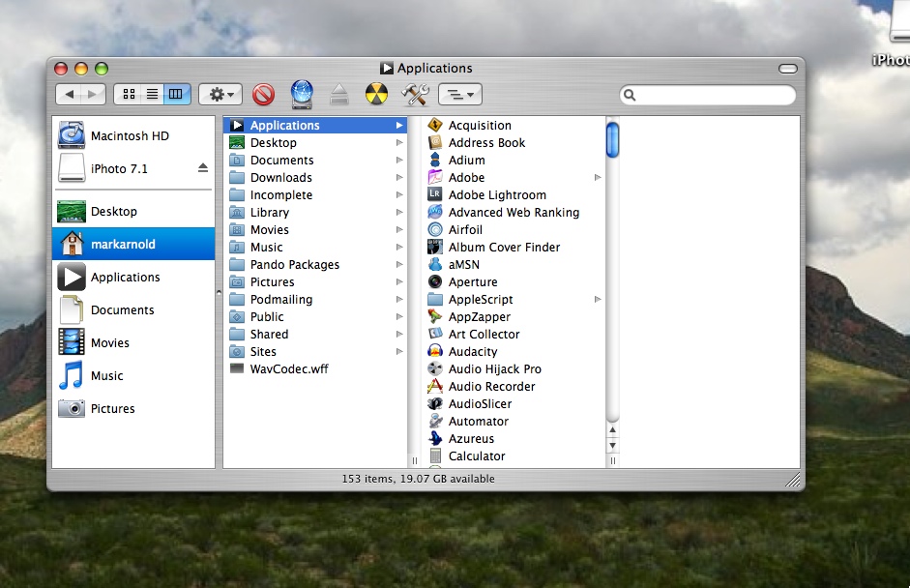The height and width of the screenshot is (588, 910).
Task: Open Pictures in the sidebar
Action: coord(133,409)
